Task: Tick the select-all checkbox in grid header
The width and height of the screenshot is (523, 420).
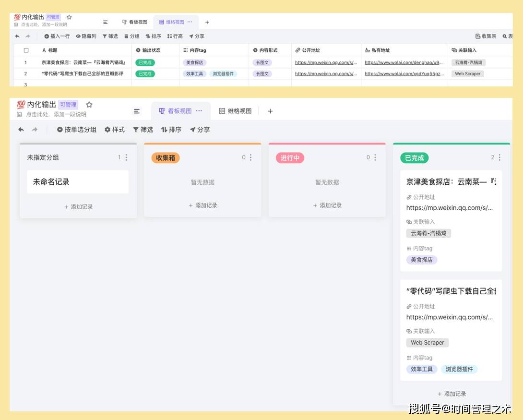Action: (x=26, y=50)
